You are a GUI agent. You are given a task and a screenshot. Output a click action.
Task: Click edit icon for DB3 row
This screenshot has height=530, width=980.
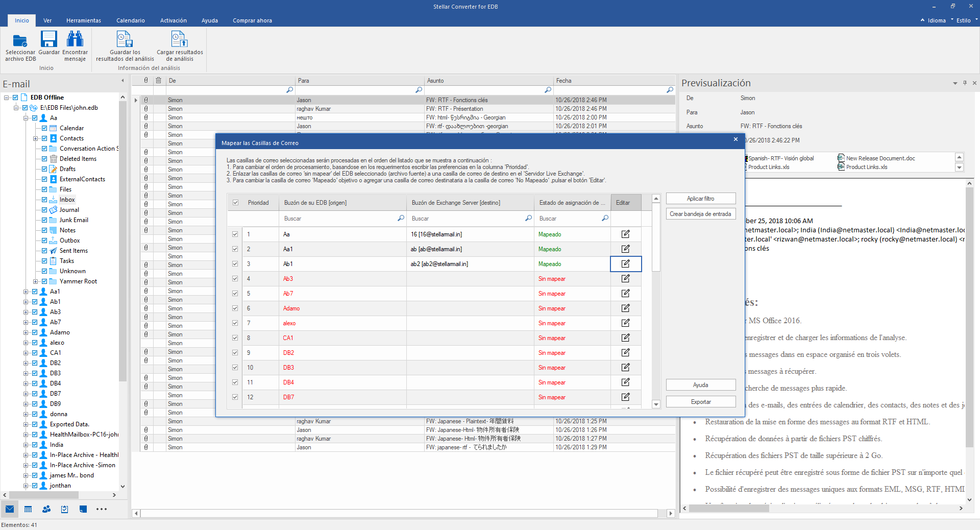[625, 368]
